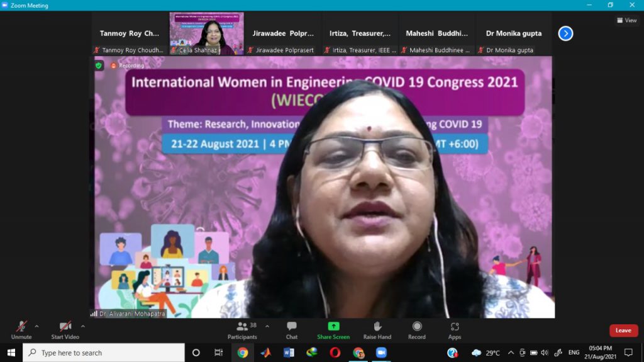
Task: Select Irtiza, Treasurer participant tile
Action: pyautogui.click(x=360, y=34)
